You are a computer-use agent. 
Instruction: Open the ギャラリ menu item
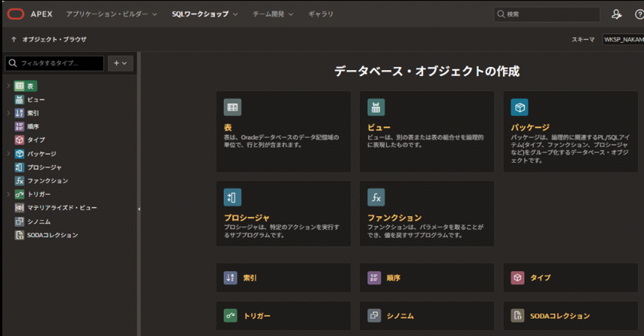320,14
